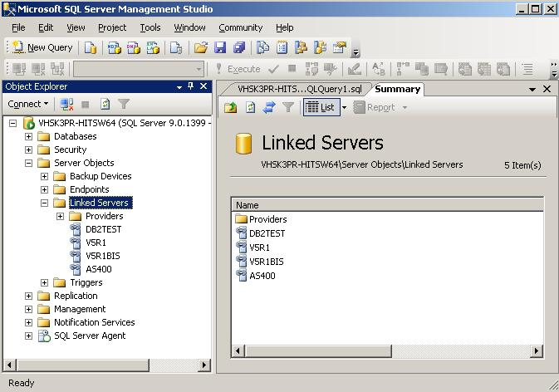
Task: Click the Save All icon
Action: tap(239, 47)
